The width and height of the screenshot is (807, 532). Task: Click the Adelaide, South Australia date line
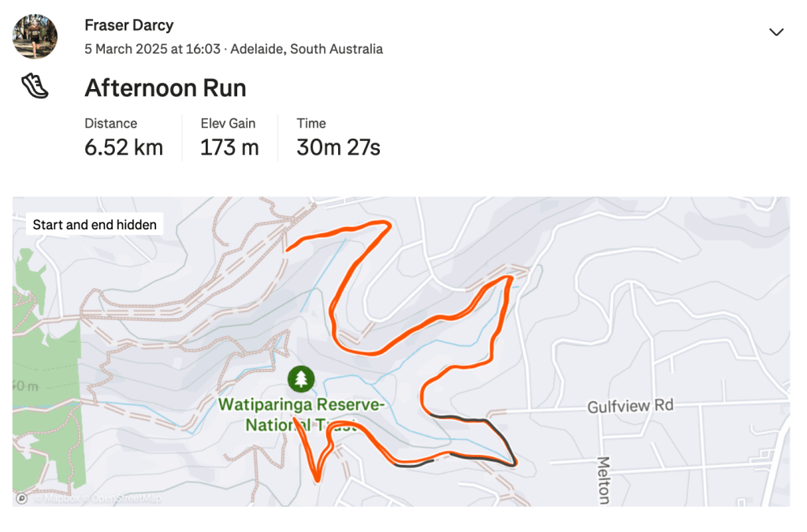coord(233,49)
